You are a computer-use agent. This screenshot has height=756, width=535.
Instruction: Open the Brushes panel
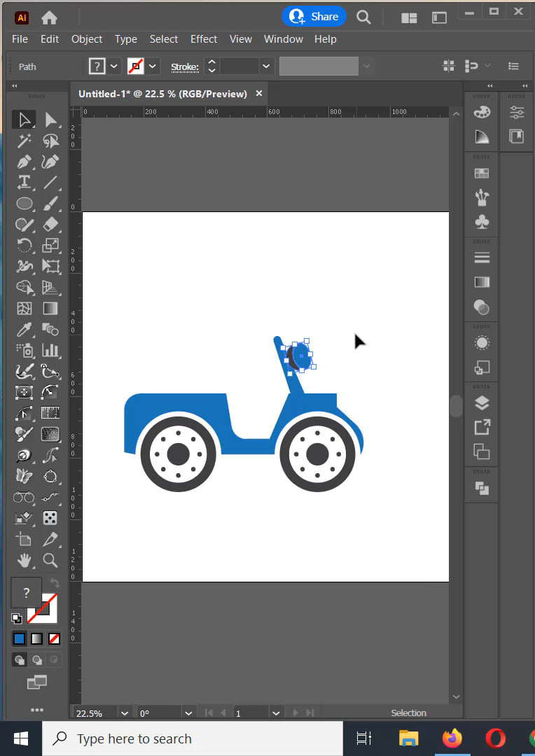pos(482,197)
